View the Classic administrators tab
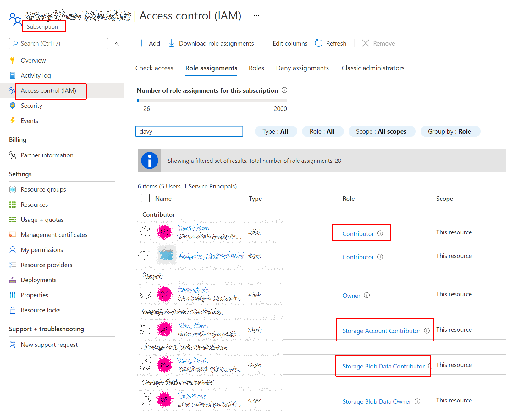 (373, 68)
